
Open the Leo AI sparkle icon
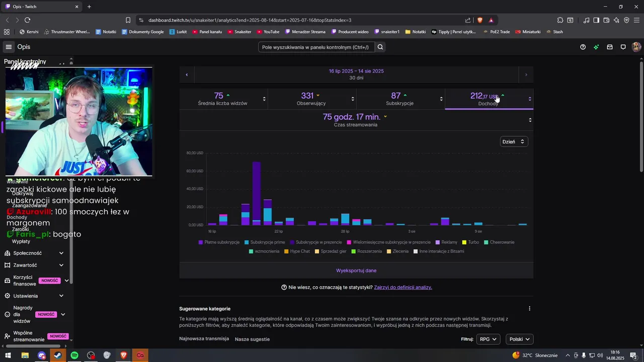point(616,20)
